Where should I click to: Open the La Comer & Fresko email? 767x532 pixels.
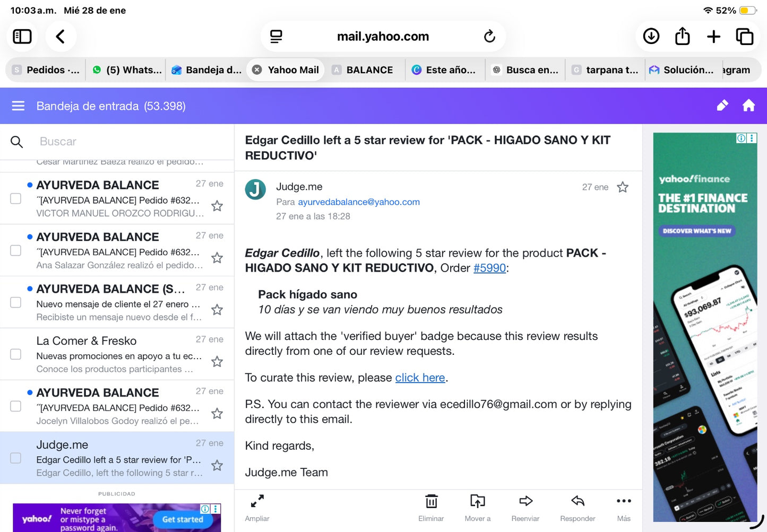point(117,354)
